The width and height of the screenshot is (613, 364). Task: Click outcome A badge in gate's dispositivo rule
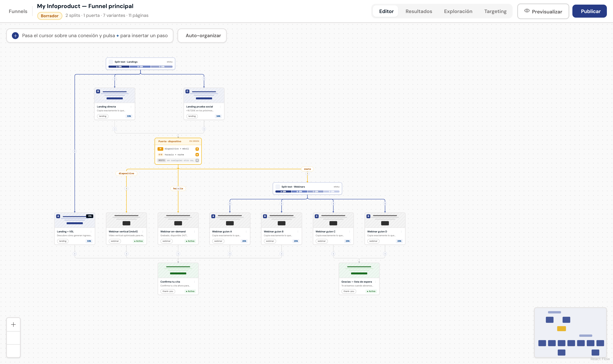[197, 149]
